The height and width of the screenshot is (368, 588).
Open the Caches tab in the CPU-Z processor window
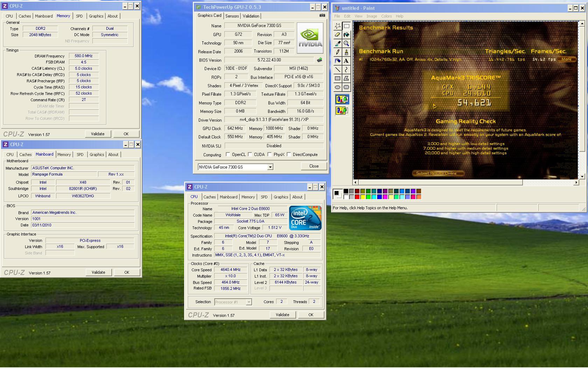coord(209,197)
